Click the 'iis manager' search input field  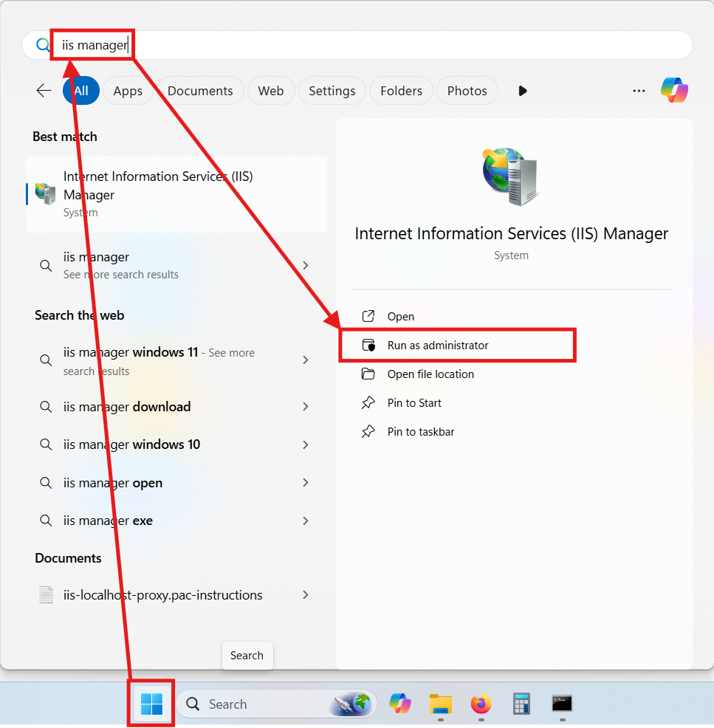[x=369, y=45]
